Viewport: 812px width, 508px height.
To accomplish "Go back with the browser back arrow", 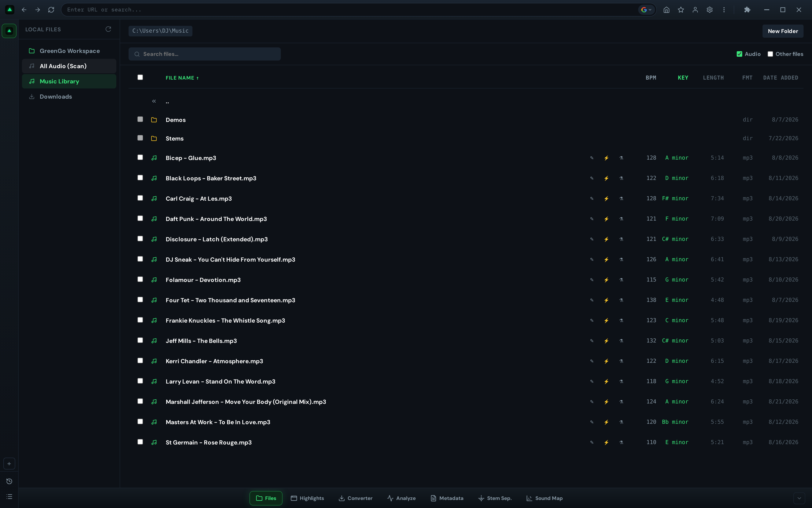I will click(24, 10).
